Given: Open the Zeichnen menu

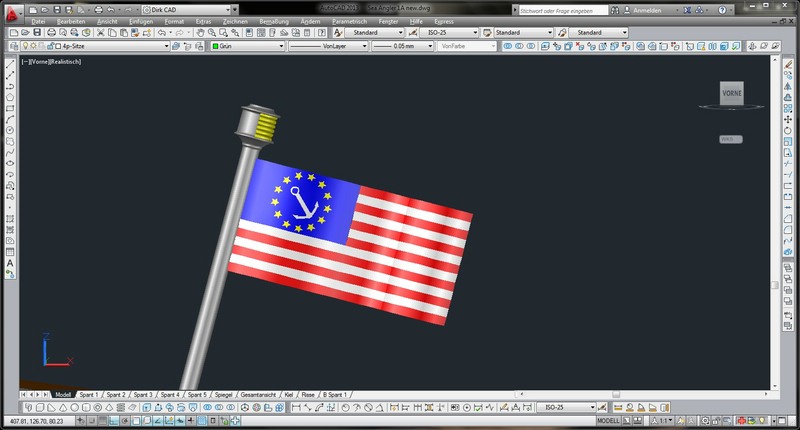Looking at the screenshot, I should (x=235, y=21).
